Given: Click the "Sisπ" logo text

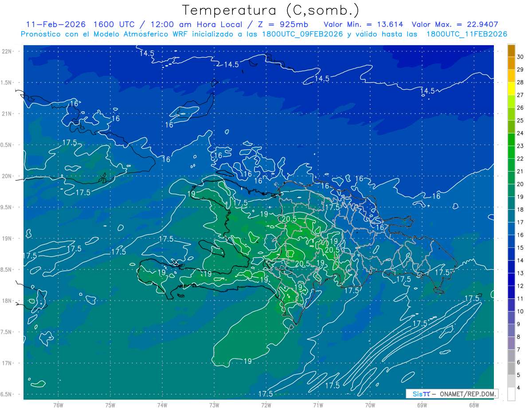Looking at the screenshot, I should coord(421,394).
